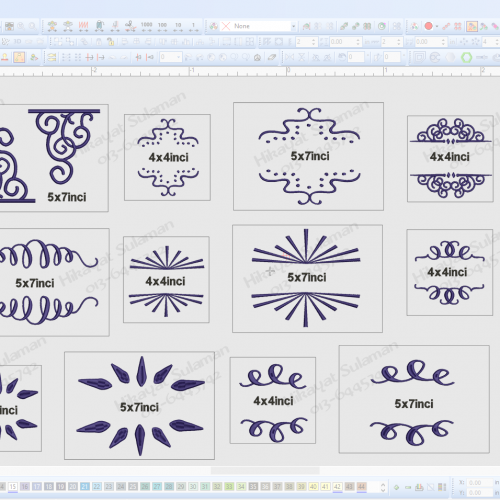Image resolution: width=500 pixels, height=500 pixels.
Task: Click the rubber stamp icon
Action: click(5, 57)
